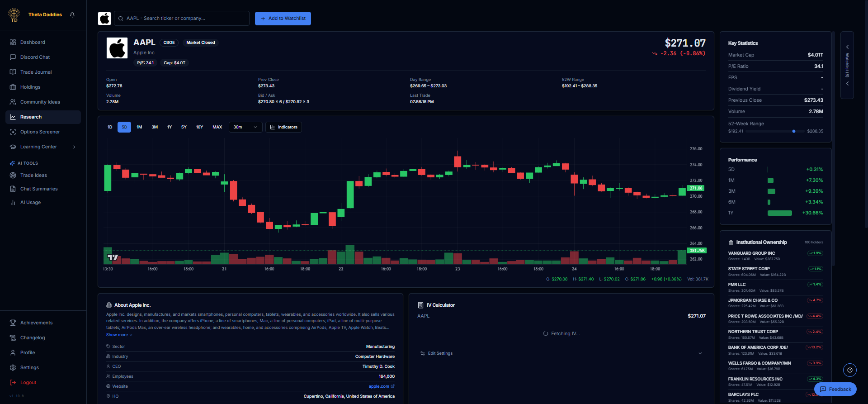Click the $271.07 price in the header
This screenshot has width=868, height=404.
coord(685,43)
